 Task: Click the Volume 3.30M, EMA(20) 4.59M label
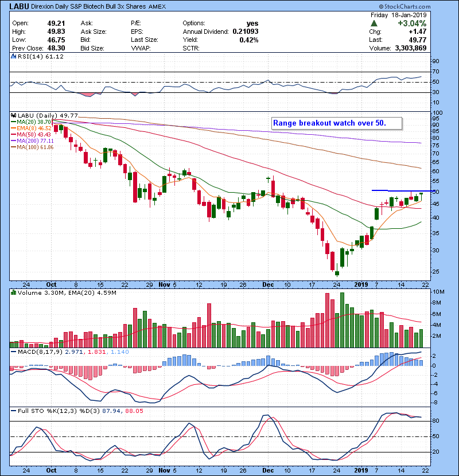point(67,292)
